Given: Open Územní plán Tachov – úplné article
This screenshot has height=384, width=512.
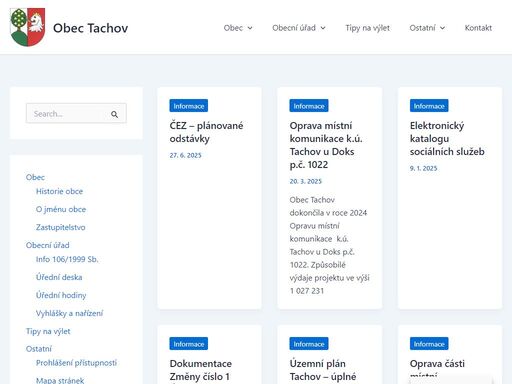Looking at the screenshot, I should coord(323,370).
